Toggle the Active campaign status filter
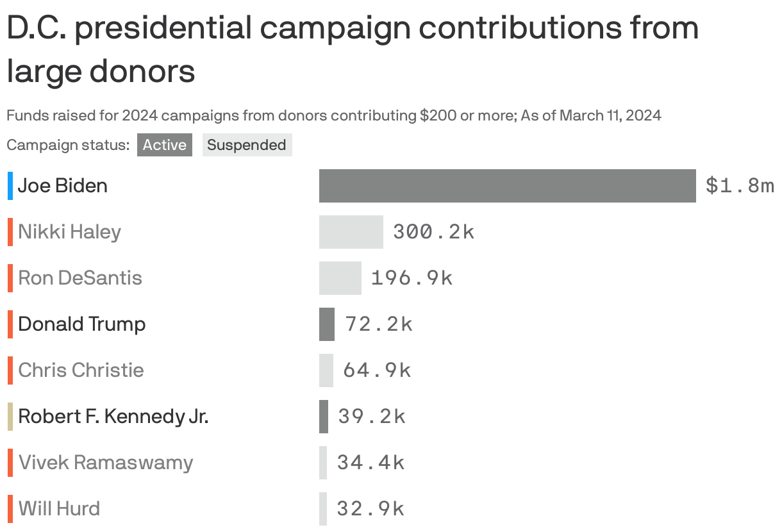This screenshot has width=782, height=532. [x=164, y=145]
